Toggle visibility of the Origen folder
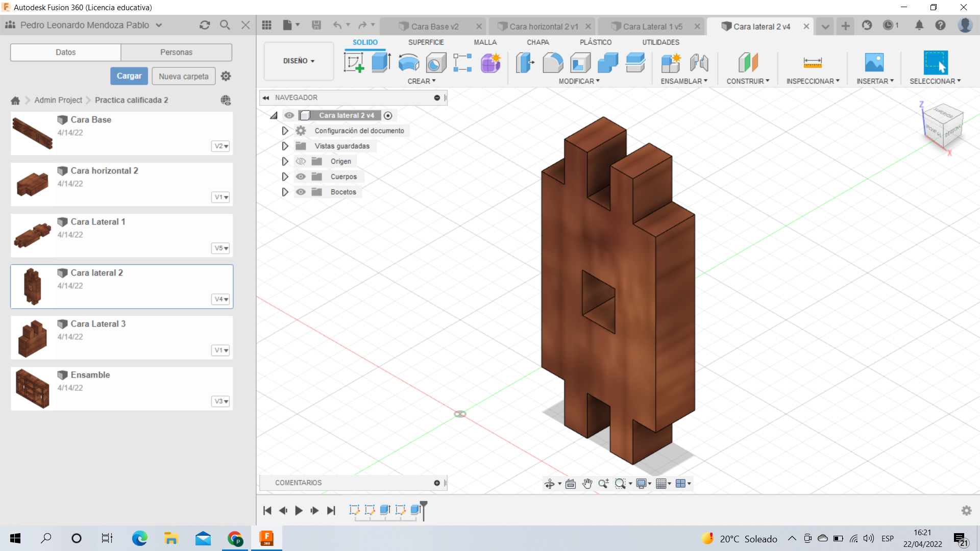The height and width of the screenshot is (551, 980). pos(301,161)
